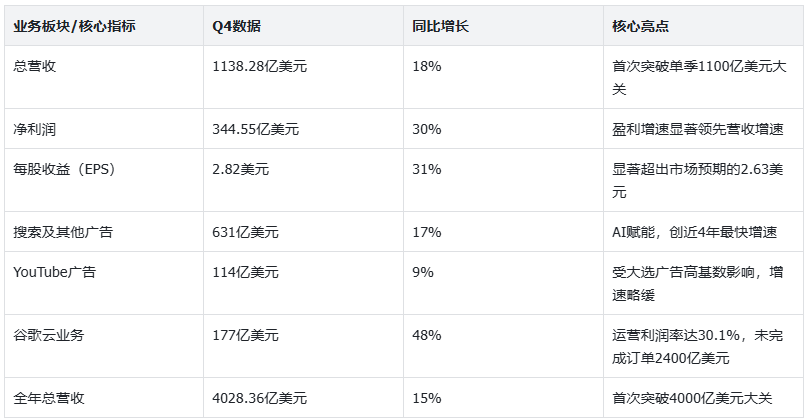805x420 pixels.
Task: Select the 344.55亿美元 net profit value
Action: pos(256,129)
